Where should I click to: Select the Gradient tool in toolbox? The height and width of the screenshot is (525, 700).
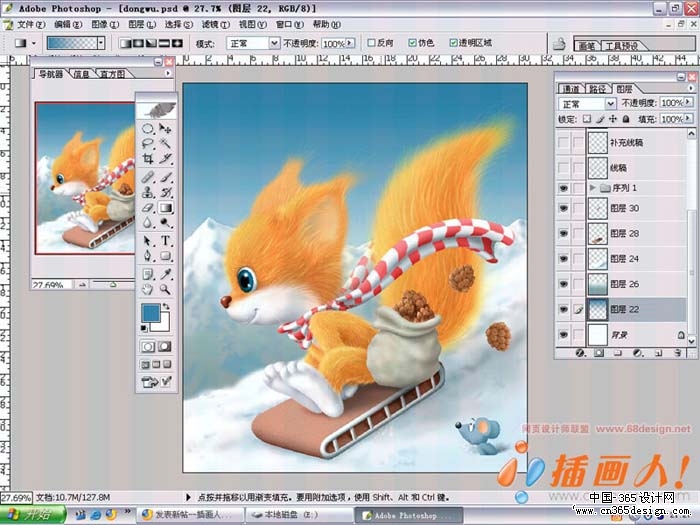[165, 208]
